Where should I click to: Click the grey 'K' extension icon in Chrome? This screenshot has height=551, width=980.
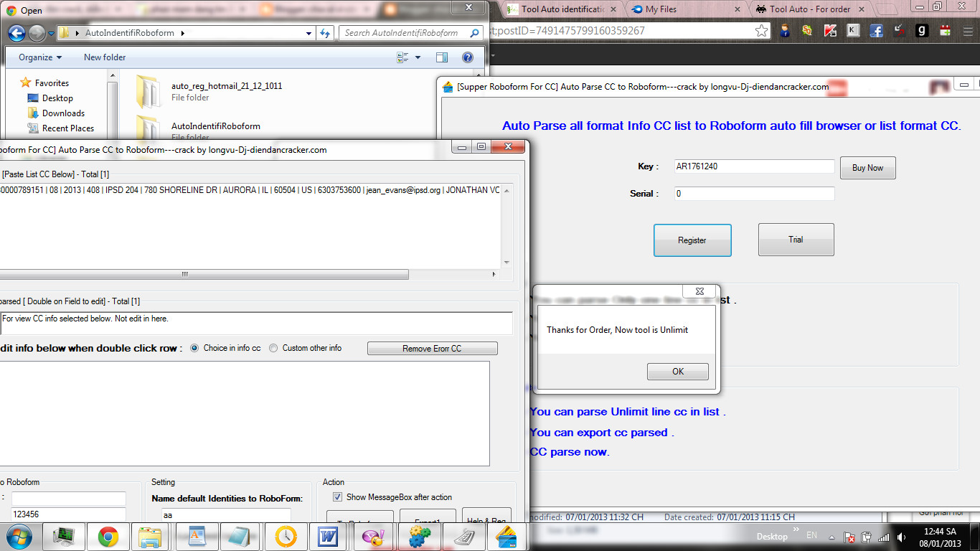(853, 31)
